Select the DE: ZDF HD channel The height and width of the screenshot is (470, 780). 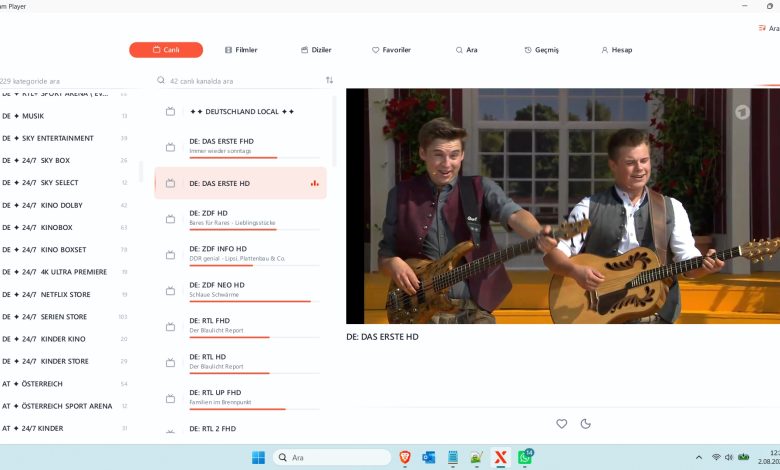pyautogui.click(x=240, y=219)
